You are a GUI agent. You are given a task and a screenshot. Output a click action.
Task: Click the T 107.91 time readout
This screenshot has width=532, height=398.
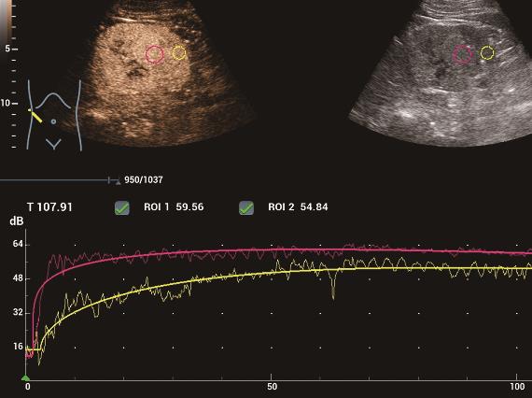(49, 207)
